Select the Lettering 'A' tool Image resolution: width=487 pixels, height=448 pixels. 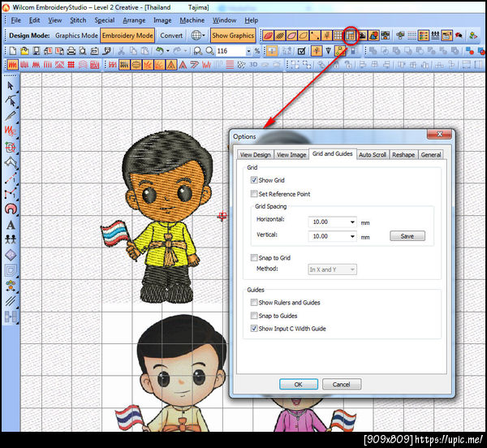click(11, 225)
